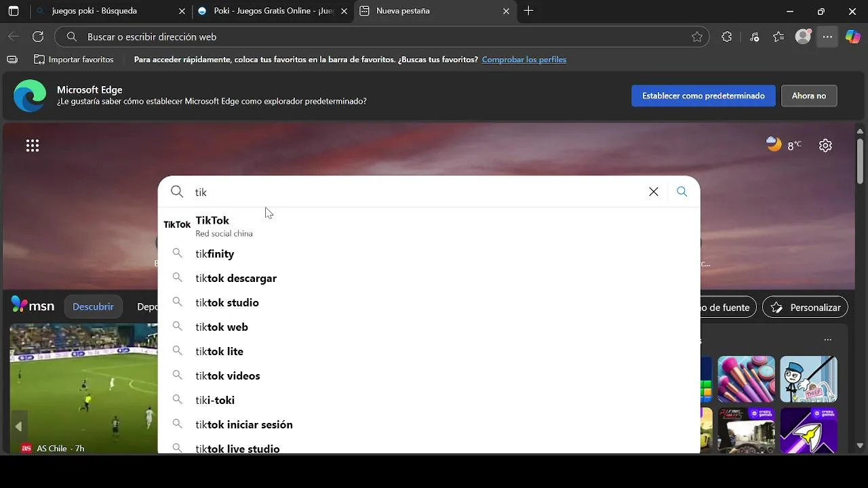Open the makeup brushes game thumbnail

click(746, 379)
